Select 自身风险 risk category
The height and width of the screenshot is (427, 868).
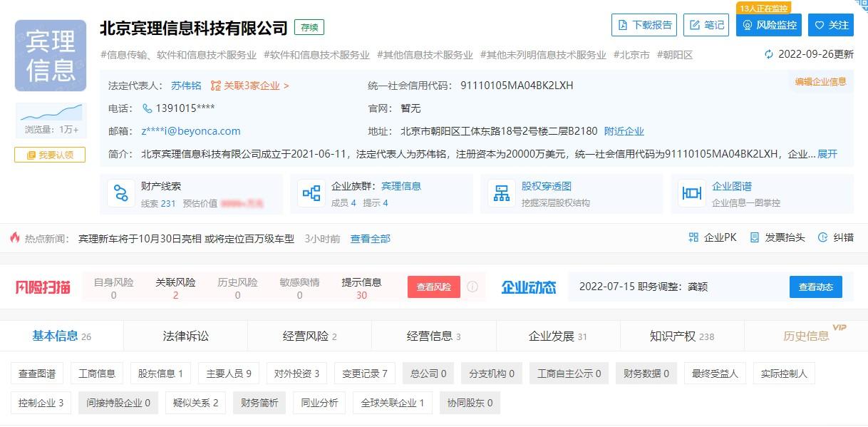point(114,288)
